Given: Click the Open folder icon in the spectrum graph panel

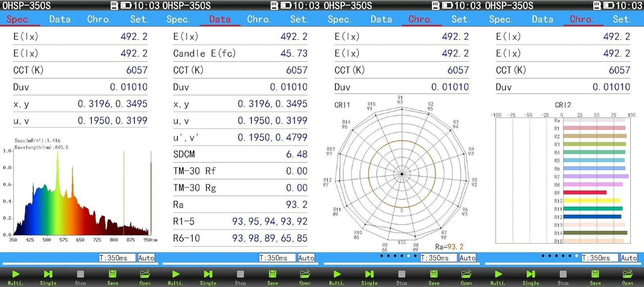Looking at the screenshot, I should coord(145,275).
